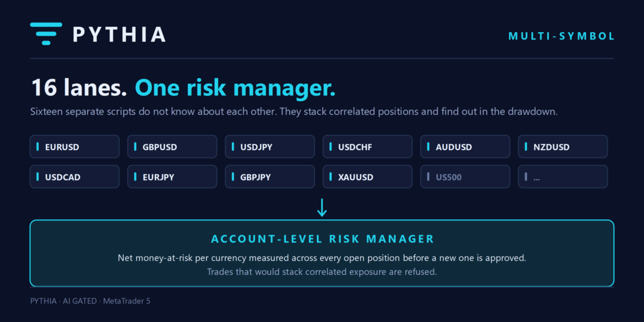Open the XAUUSD symbol chip
644x322 pixels.
(x=368, y=177)
